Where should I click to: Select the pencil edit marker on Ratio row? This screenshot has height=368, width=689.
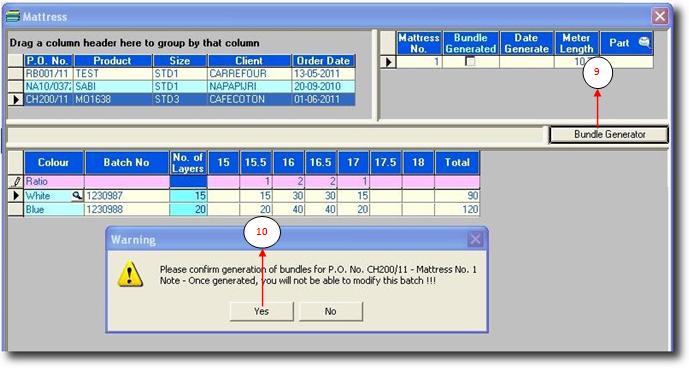tap(16, 181)
